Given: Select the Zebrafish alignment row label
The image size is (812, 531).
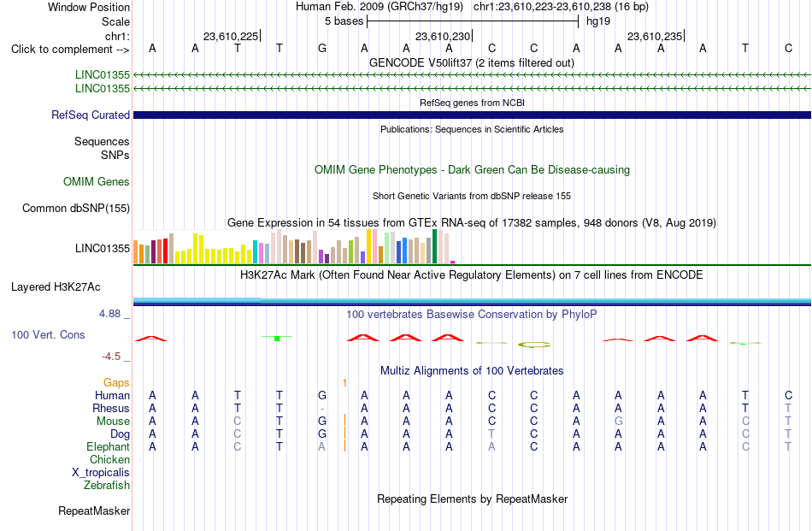Looking at the screenshot, I should click(x=107, y=486).
